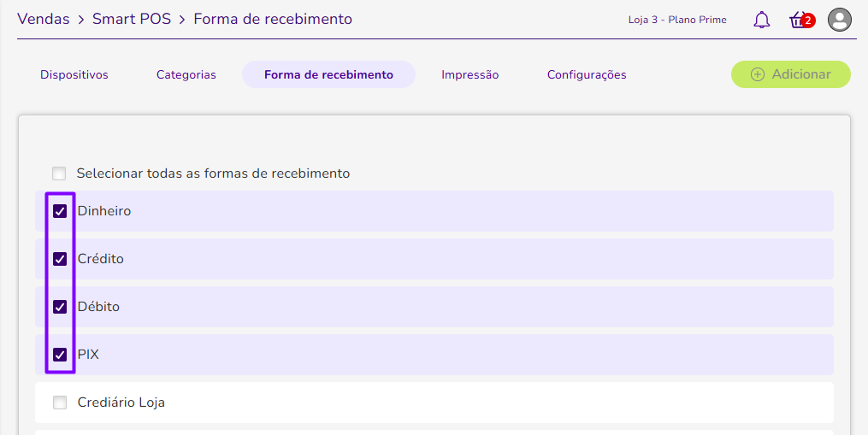Click the Crediário Loja row label

click(x=121, y=403)
